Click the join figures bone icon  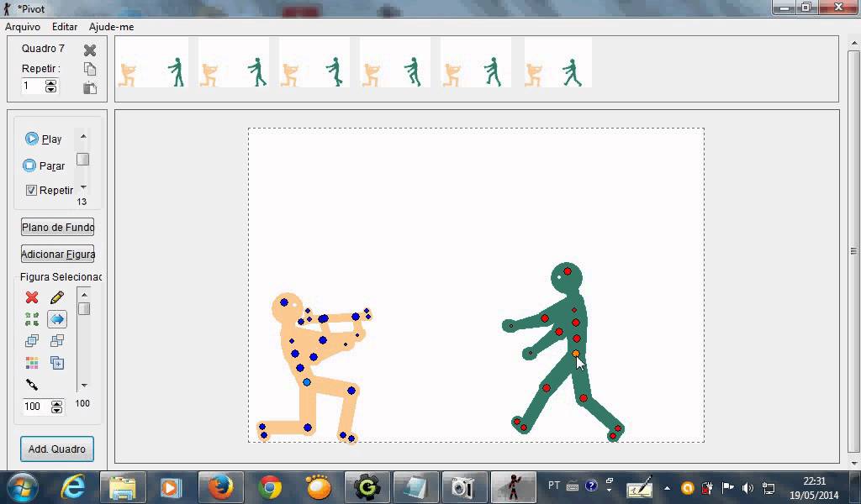point(32,385)
